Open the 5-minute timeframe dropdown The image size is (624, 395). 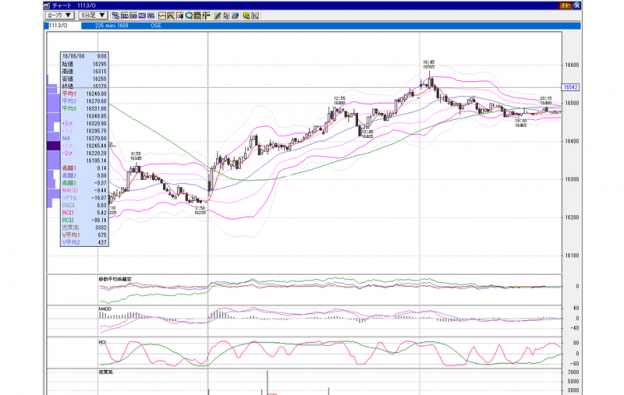pyautogui.click(x=93, y=16)
